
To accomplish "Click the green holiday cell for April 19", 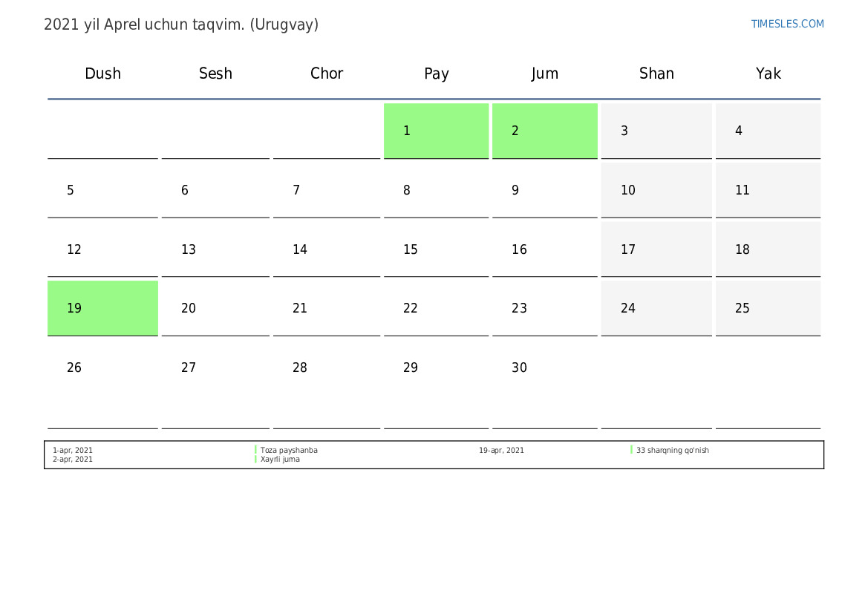I will (103, 308).
